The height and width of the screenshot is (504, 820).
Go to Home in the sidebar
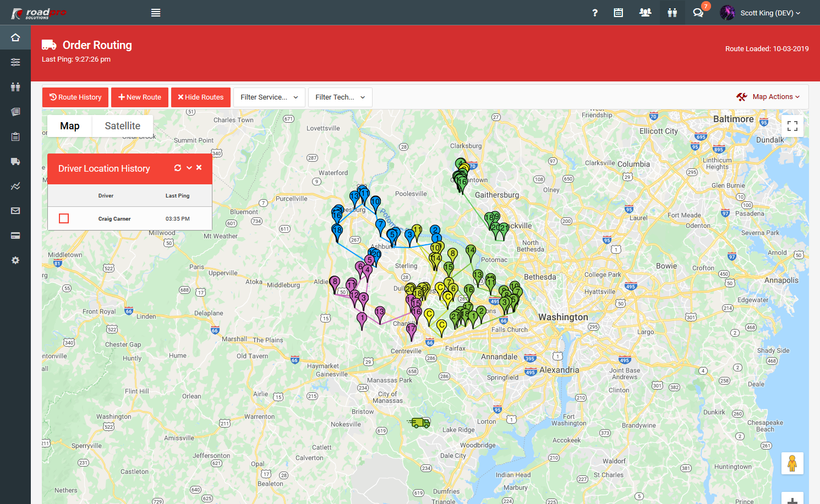(15, 37)
